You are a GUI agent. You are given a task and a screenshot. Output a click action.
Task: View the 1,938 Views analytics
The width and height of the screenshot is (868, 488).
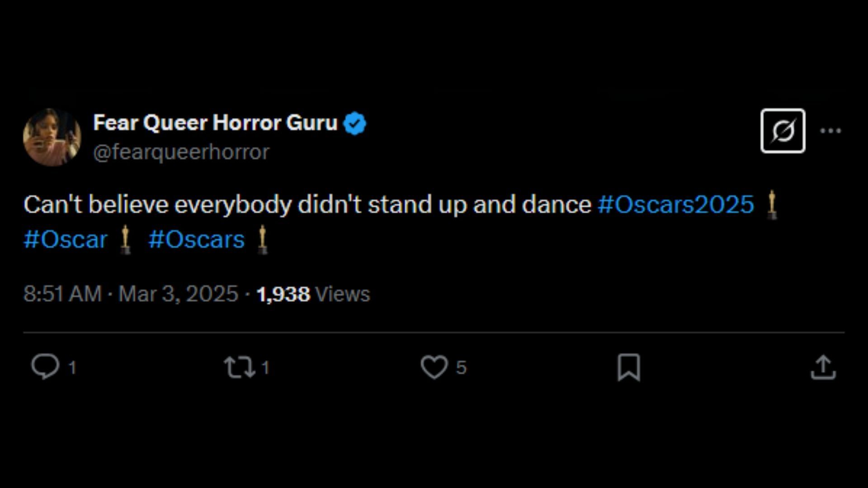tap(313, 294)
